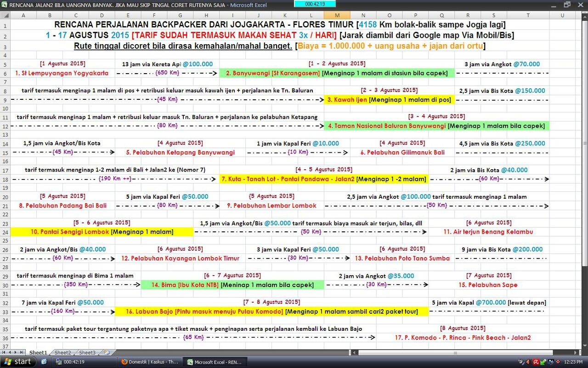Screen dimensions: 588x368
Task: Select the Microsoft Excel taskbar button
Action: 216,362
